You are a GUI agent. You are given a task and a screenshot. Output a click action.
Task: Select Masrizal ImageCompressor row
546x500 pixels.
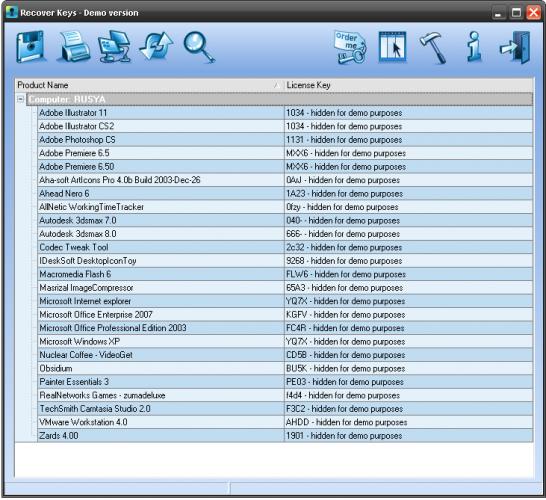pyautogui.click(x=285, y=288)
